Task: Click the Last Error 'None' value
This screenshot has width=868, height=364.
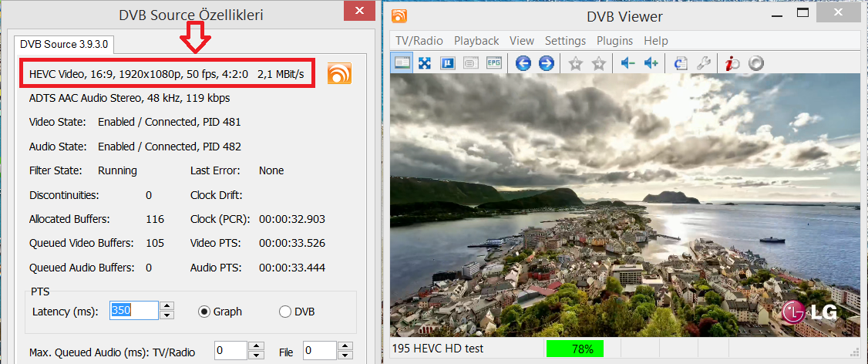Action: point(271,170)
